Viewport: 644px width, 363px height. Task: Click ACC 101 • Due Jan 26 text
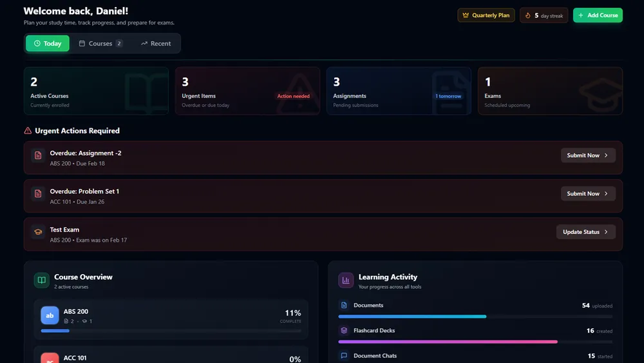click(77, 202)
